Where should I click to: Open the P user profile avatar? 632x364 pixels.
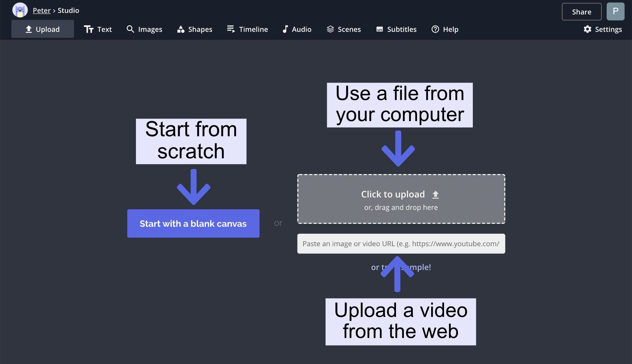tap(615, 12)
